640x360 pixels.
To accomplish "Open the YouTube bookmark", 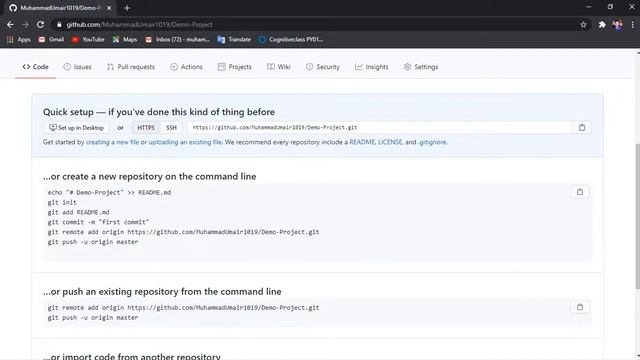I will pos(88,39).
